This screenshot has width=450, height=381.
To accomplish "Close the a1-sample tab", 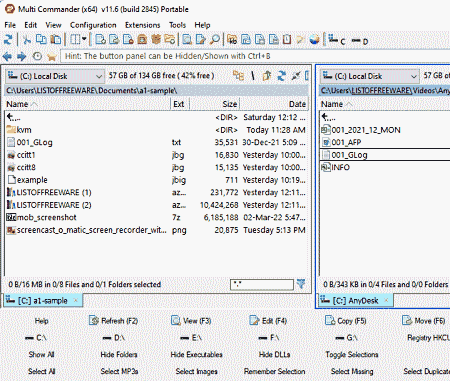I will coord(76,300).
